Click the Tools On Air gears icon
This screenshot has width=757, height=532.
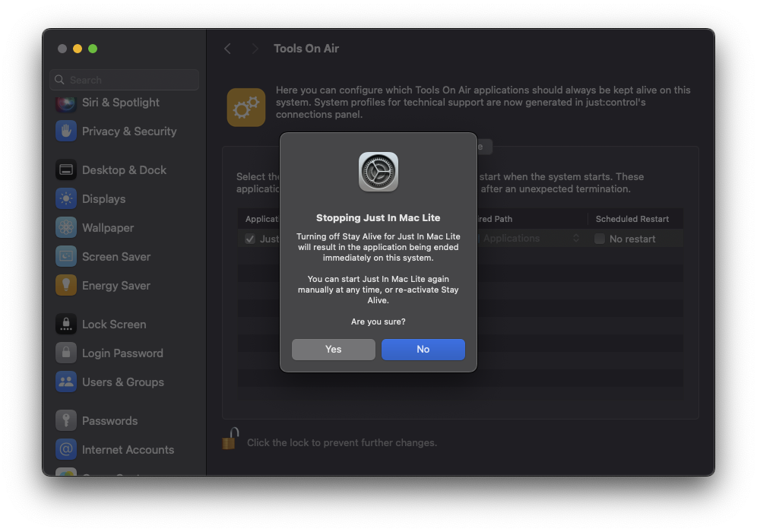(246, 107)
